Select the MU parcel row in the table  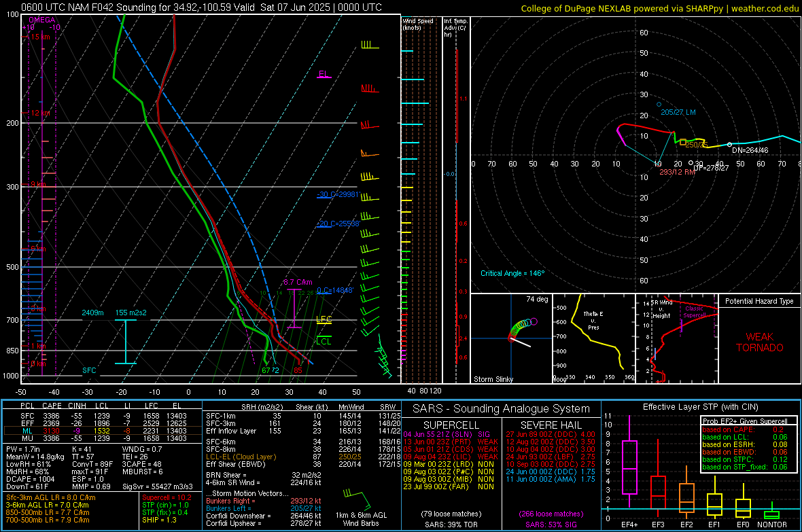point(103,438)
